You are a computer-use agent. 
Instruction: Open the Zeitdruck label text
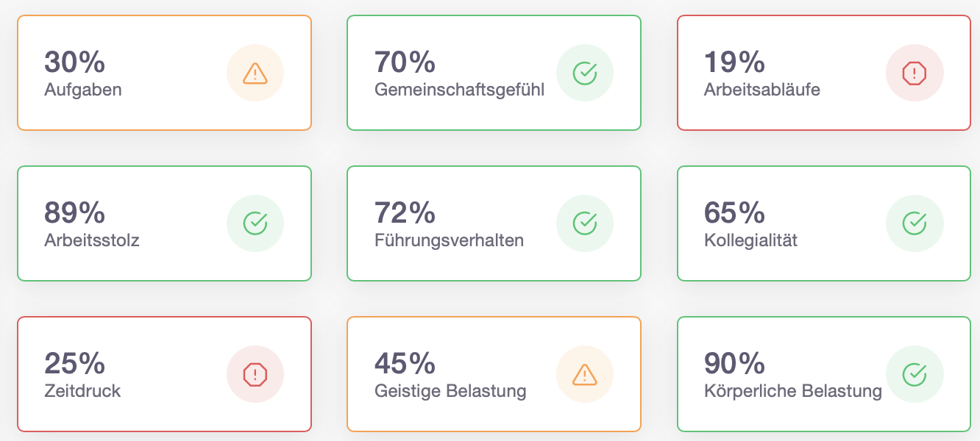tap(82, 391)
